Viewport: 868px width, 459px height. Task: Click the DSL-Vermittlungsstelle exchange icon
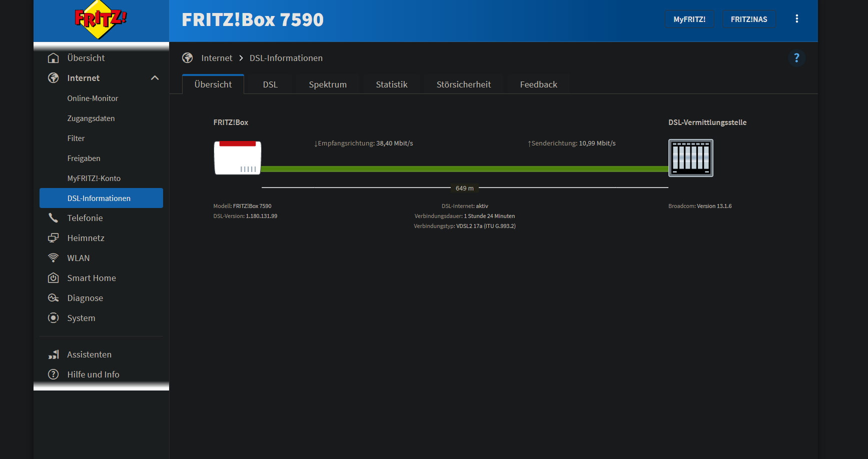tap(691, 158)
